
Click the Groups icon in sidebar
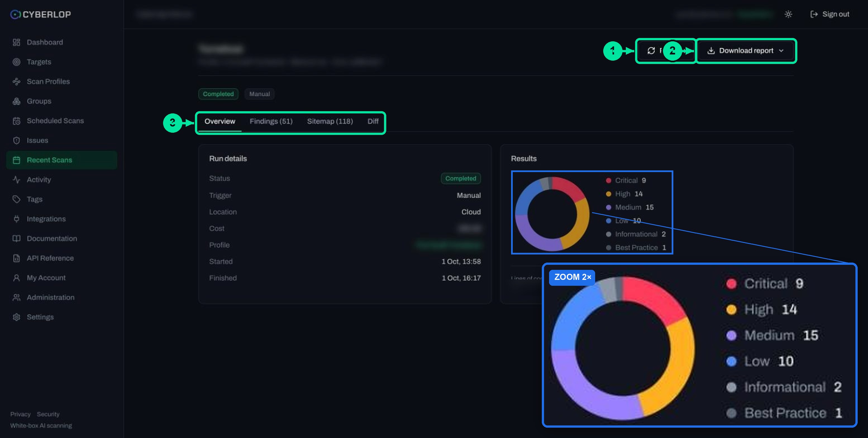[x=16, y=101]
